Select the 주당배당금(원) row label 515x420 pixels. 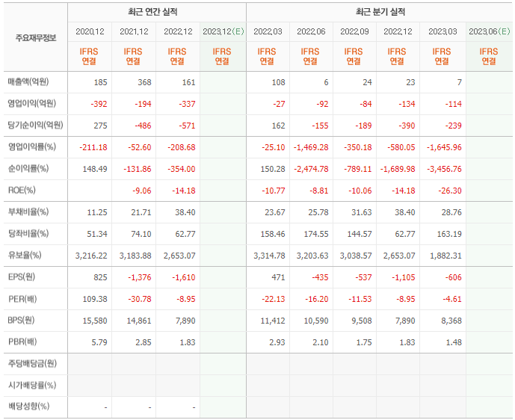coord(32,363)
